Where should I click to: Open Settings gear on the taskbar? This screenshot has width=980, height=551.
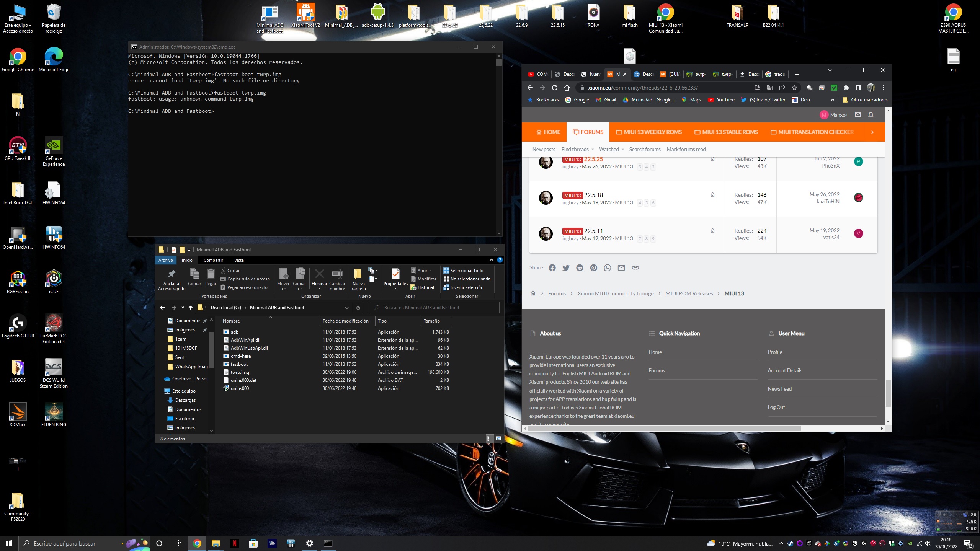(309, 543)
